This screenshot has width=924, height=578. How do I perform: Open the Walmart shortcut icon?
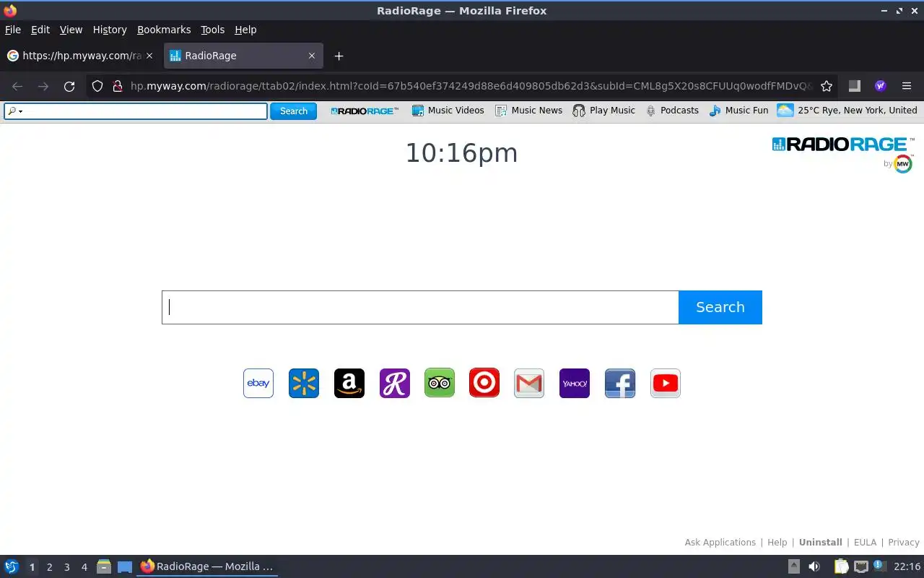click(x=304, y=383)
